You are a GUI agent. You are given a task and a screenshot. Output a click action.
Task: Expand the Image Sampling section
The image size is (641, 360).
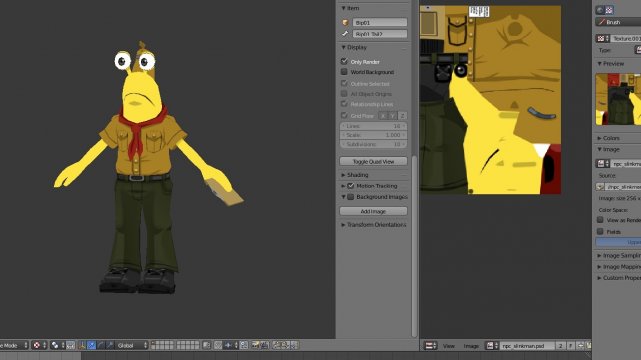tap(599, 255)
